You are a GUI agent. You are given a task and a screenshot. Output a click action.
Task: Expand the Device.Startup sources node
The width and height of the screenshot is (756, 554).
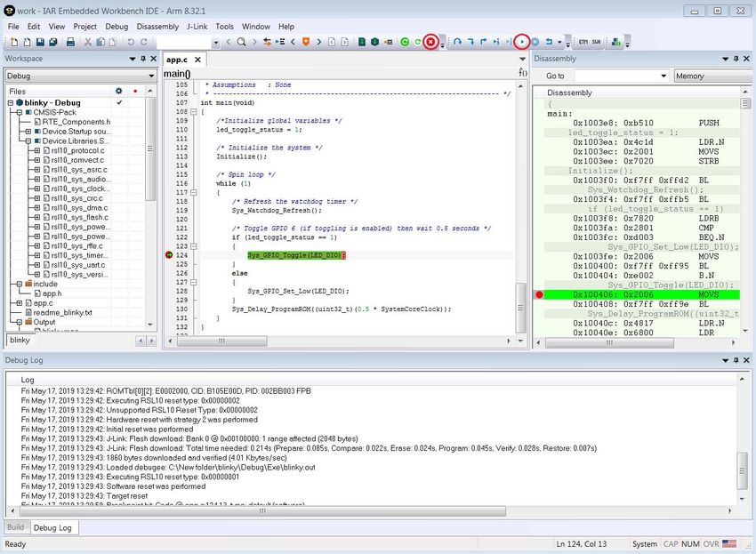28,131
